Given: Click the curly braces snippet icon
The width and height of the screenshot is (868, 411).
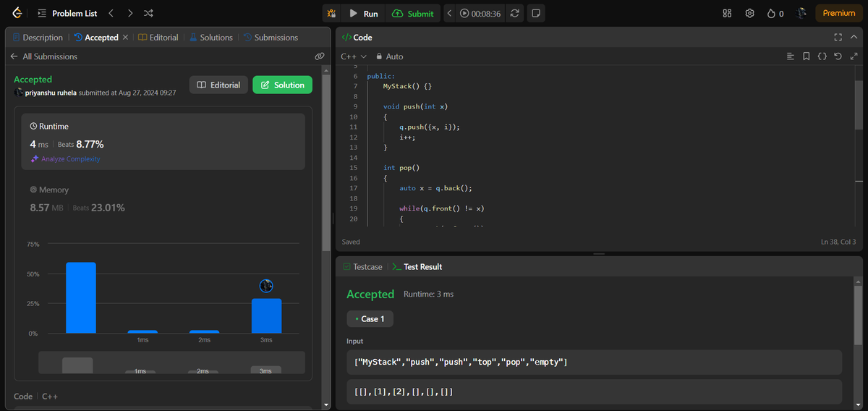Looking at the screenshot, I should tap(822, 56).
